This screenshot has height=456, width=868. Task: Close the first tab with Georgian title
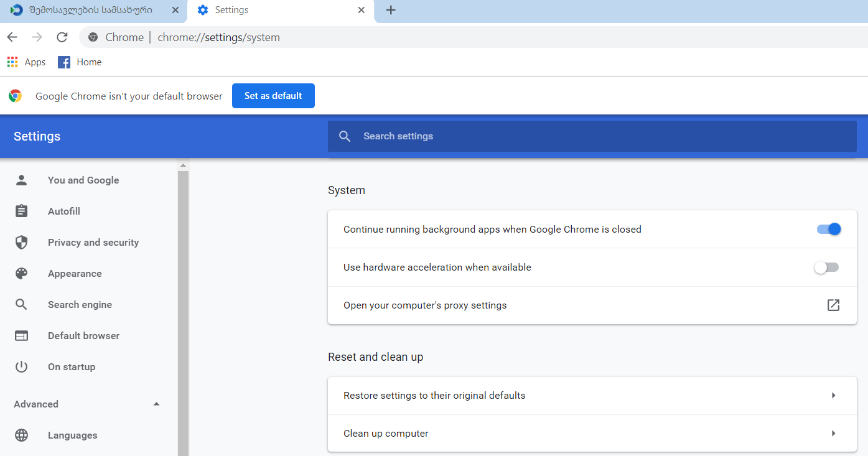click(175, 10)
